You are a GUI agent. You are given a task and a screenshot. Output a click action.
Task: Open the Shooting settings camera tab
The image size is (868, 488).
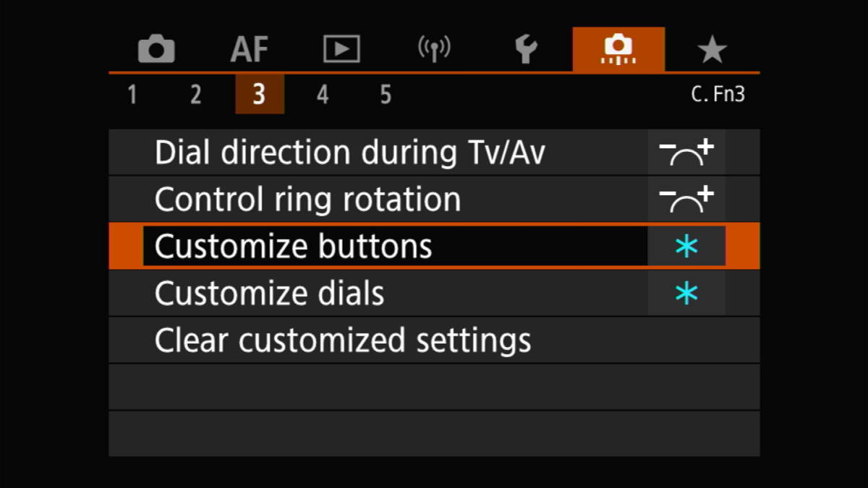pyautogui.click(x=156, y=48)
